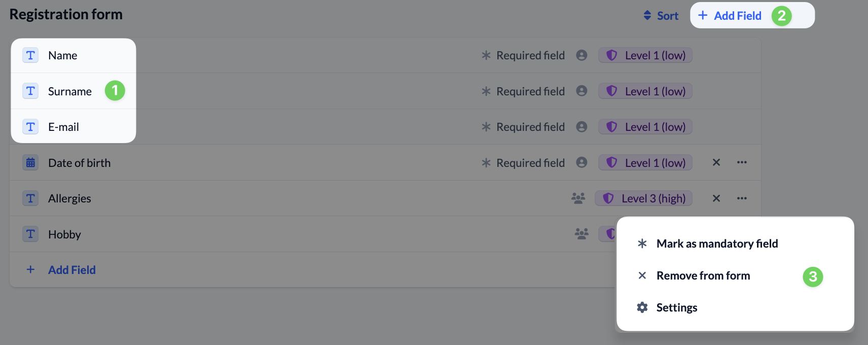Screen dimensions: 868x345
Task: Click the text type icon beside Allergies
Action: click(30, 198)
